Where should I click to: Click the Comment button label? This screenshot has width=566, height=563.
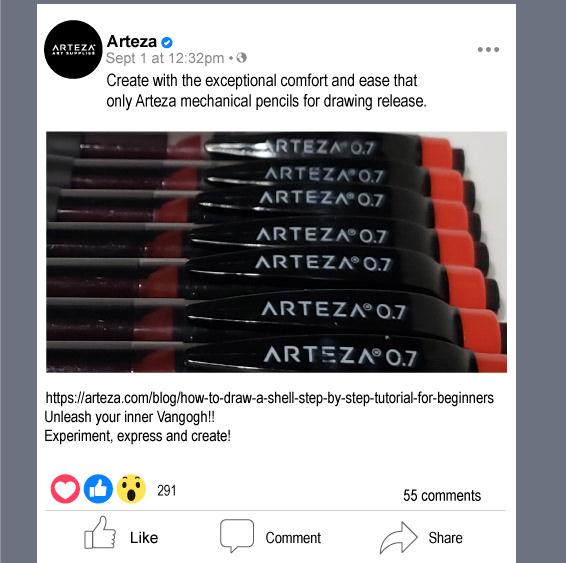293,538
